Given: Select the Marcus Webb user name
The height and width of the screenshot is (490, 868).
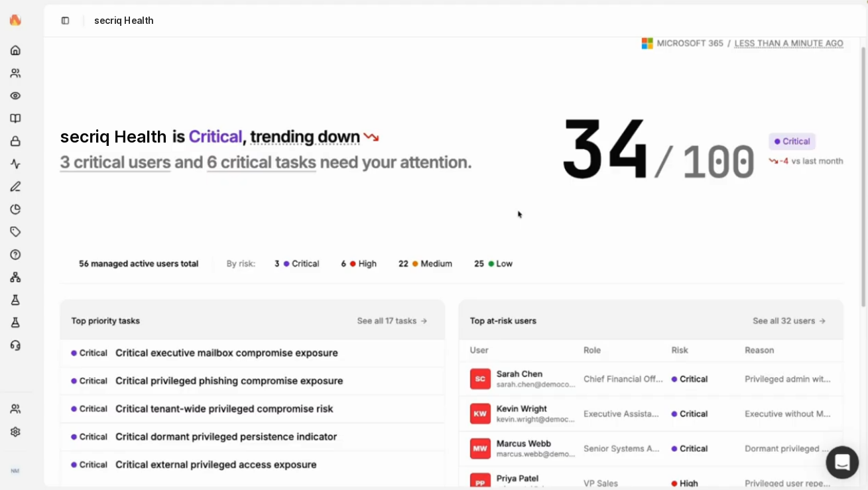Looking at the screenshot, I should pos(524,444).
